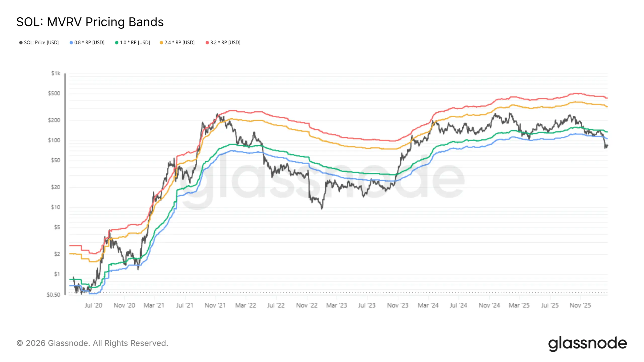Click the glassnode logo in bottom corner
This screenshot has height=362, width=644.
pos(587,343)
